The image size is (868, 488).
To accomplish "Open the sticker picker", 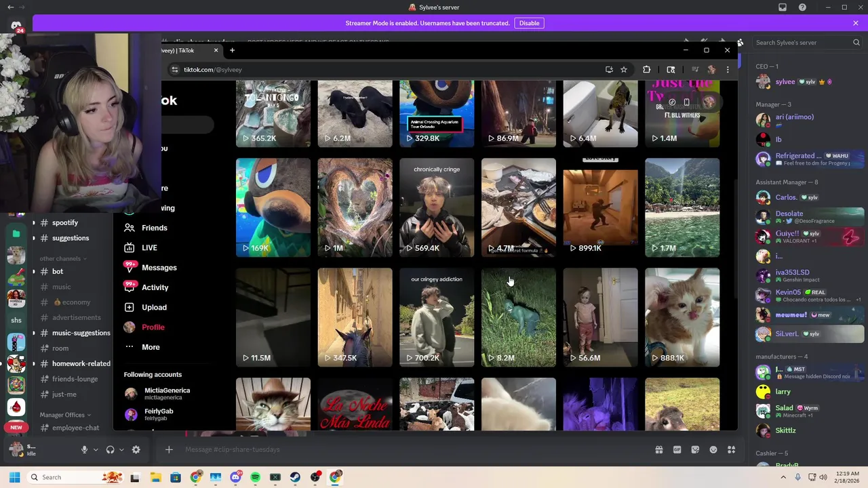I will (695, 449).
